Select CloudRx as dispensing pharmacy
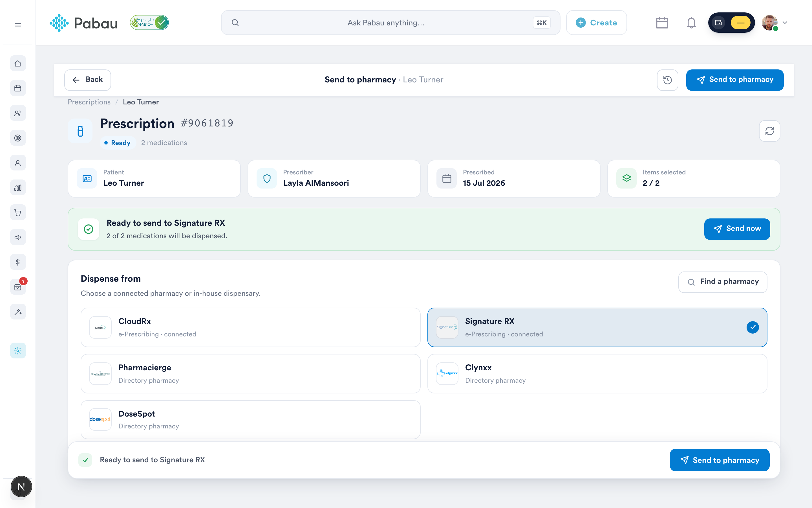The height and width of the screenshot is (508, 812). 250,327
